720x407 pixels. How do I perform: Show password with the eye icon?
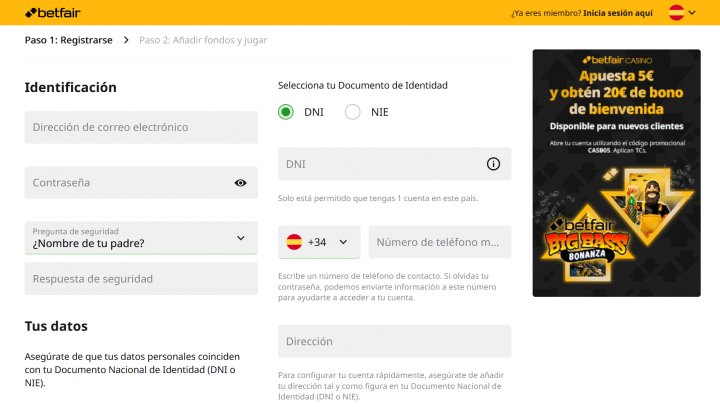click(240, 183)
